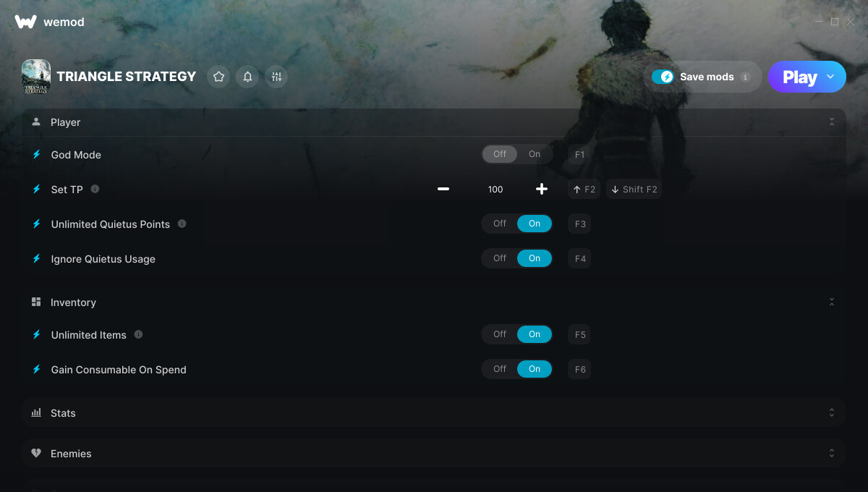Toggle the Save mods switch
This screenshot has height=492, width=868.
click(663, 77)
